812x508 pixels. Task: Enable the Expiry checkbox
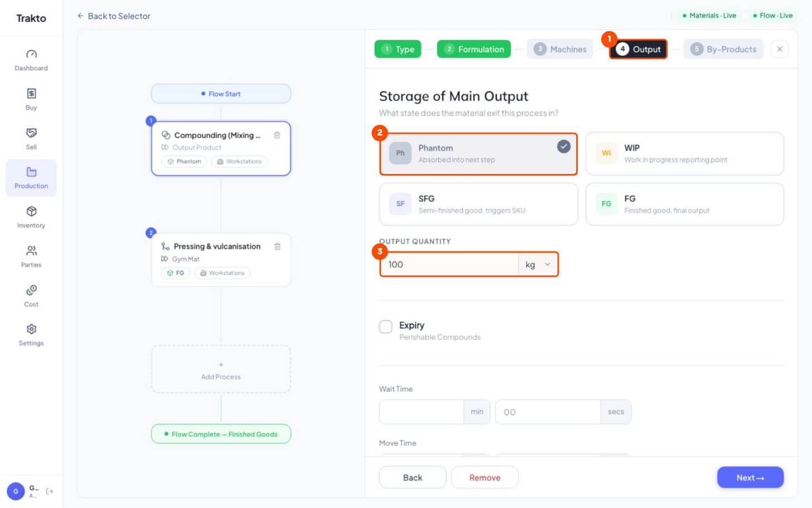tap(386, 327)
